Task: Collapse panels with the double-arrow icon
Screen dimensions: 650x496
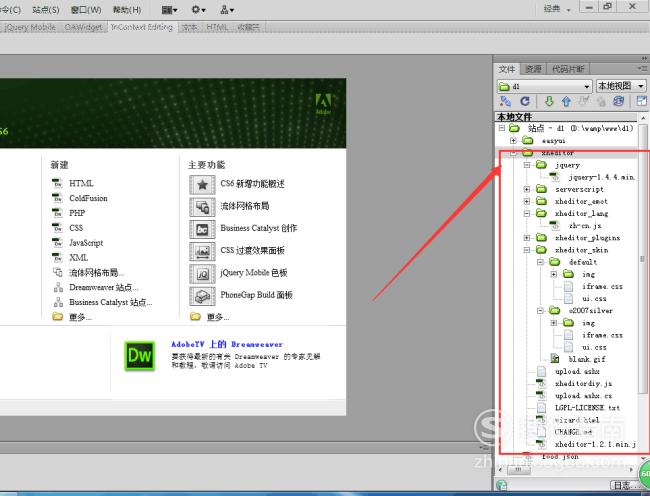Action: coord(645,58)
